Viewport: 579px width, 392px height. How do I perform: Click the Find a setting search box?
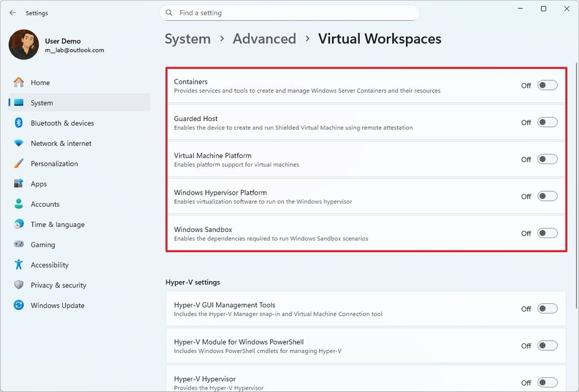point(289,12)
